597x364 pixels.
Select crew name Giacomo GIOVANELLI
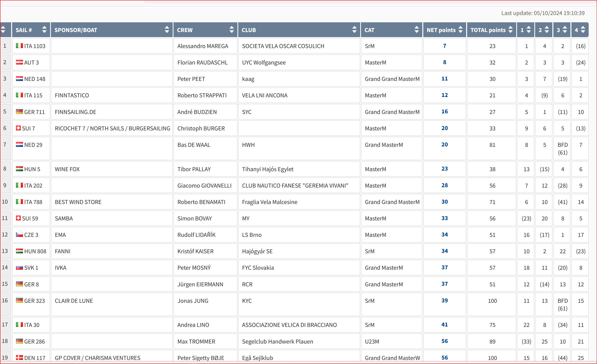pos(204,186)
